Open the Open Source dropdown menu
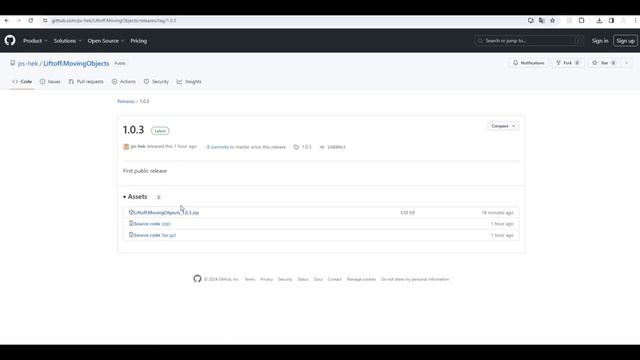The image size is (640, 360). pos(106,41)
